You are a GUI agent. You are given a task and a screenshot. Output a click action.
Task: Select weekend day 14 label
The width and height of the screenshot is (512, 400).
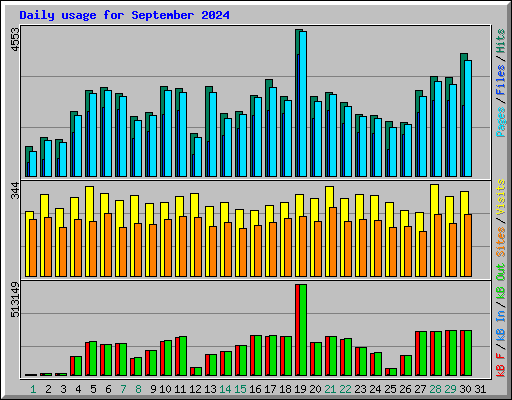[x=225, y=389]
